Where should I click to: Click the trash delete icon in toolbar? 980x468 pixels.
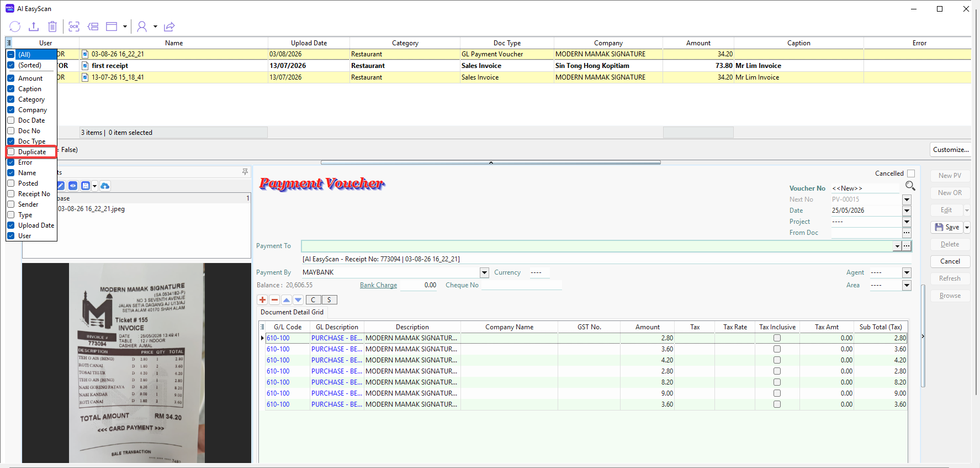[52, 27]
